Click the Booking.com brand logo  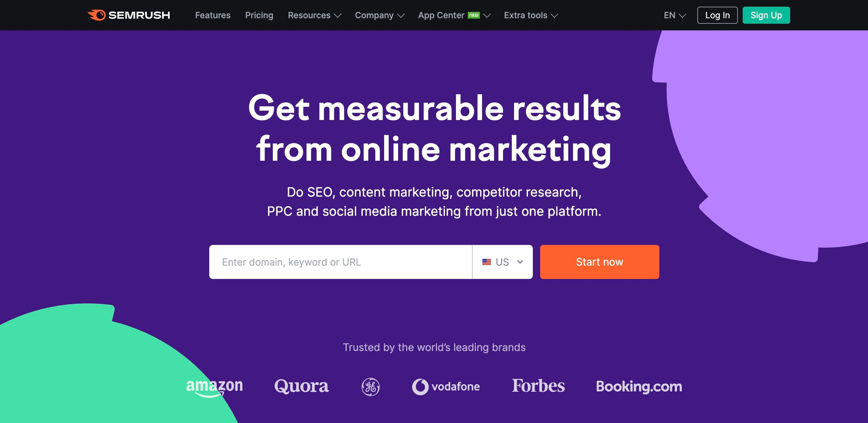click(x=639, y=386)
